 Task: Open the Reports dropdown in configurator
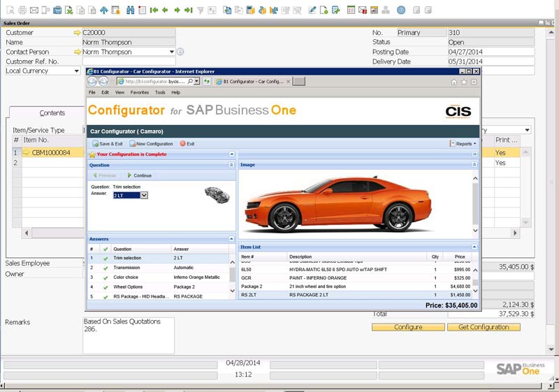(463, 144)
